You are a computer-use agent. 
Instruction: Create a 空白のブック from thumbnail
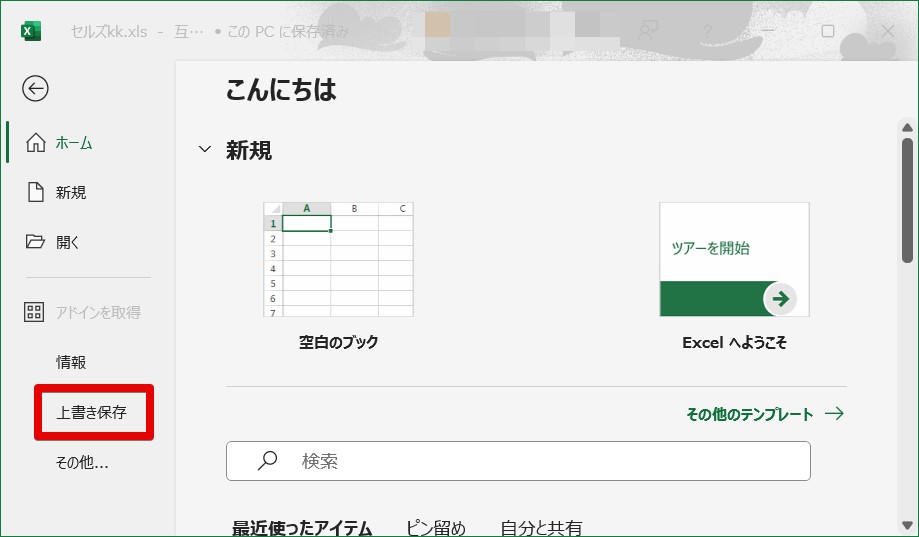point(338,260)
